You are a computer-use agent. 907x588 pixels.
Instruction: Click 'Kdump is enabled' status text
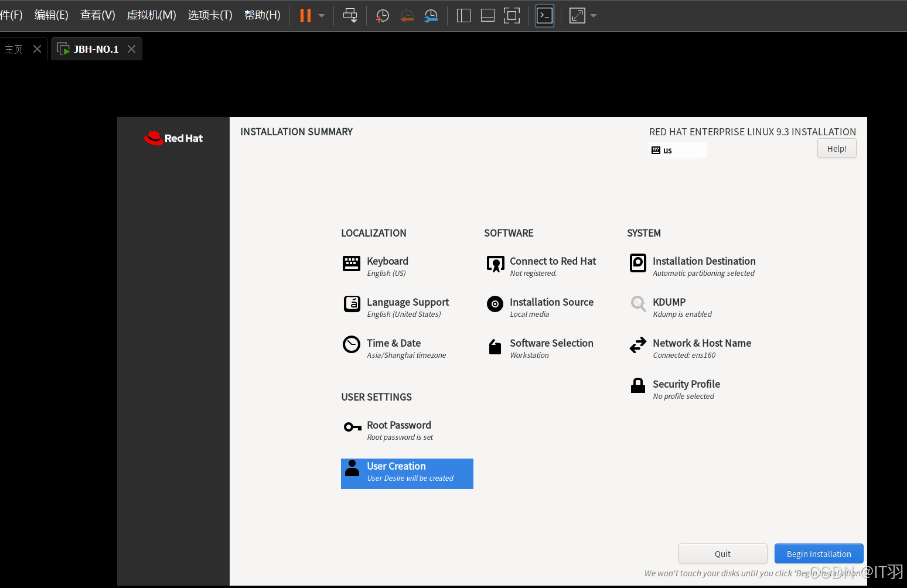[682, 314]
